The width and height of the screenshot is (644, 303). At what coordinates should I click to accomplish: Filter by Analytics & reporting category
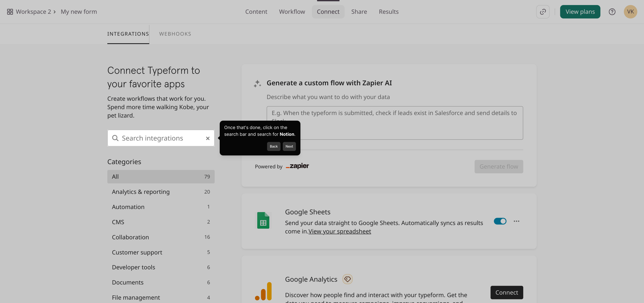pyautogui.click(x=141, y=192)
